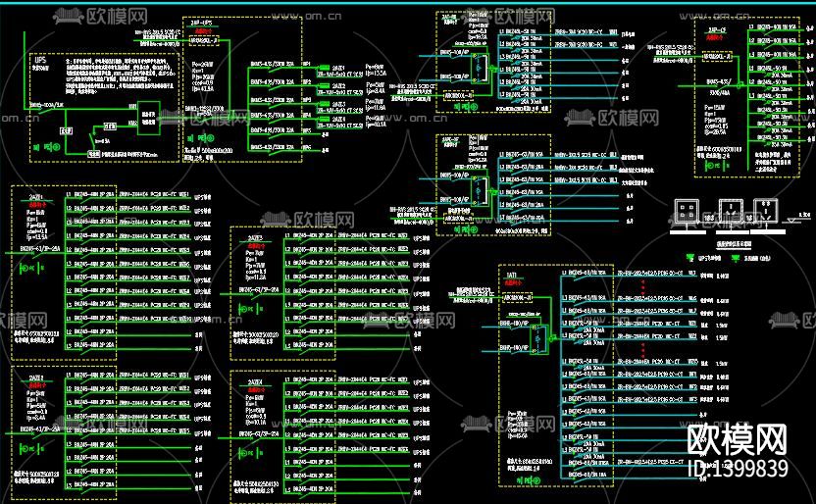Click the large 欧模网 watermark at bottom right
The height and width of the screenshot is (504, 816).
pyautogui.click(x=739, y=439)
